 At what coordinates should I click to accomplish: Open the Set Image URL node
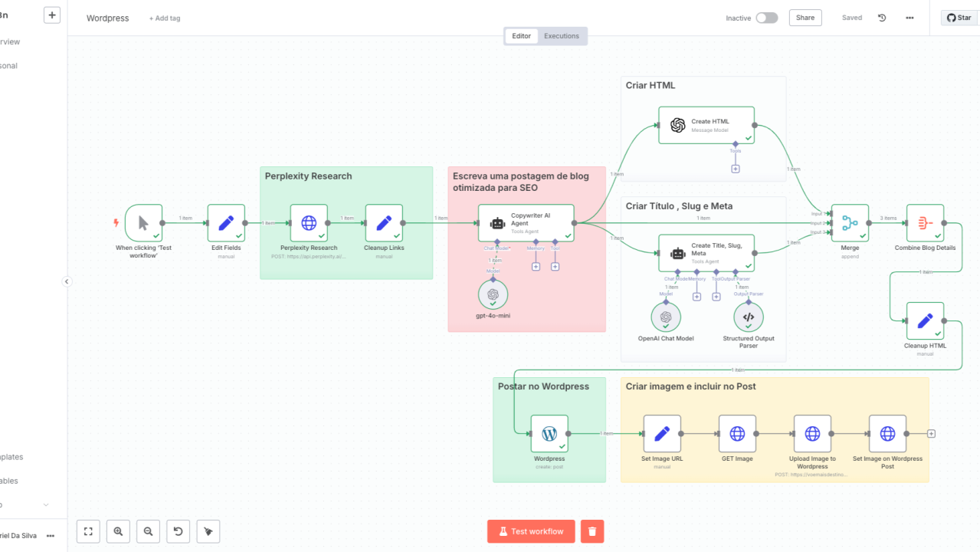tap(662, 434)
